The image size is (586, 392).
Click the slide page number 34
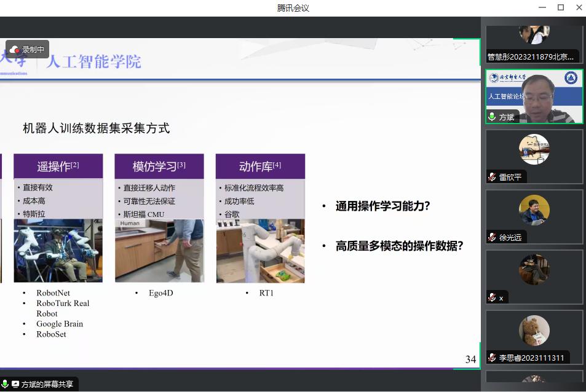coord(471,359)
